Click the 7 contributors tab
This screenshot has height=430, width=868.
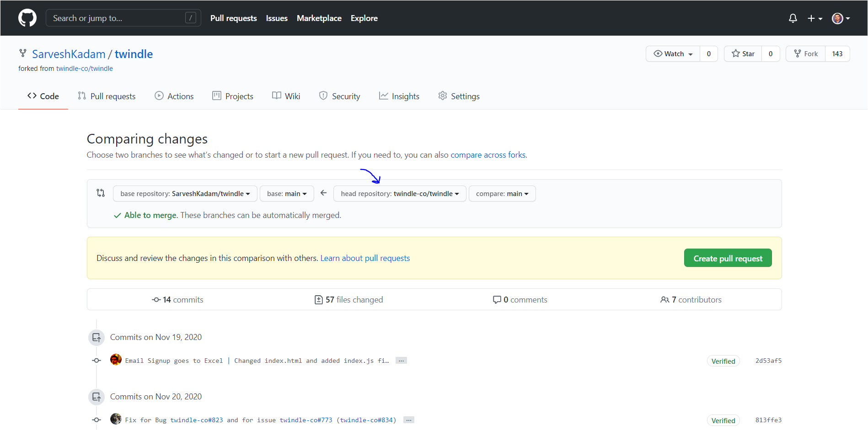[691, 300]
